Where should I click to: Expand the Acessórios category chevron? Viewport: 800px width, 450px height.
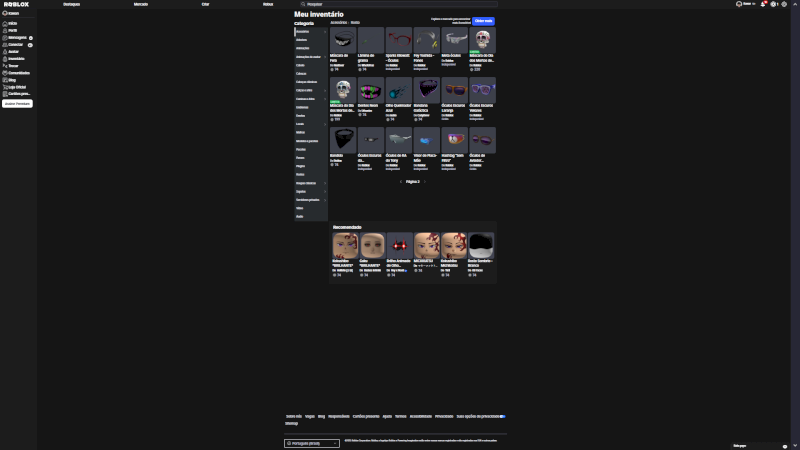pyautogui.click(x=325, y=32)
